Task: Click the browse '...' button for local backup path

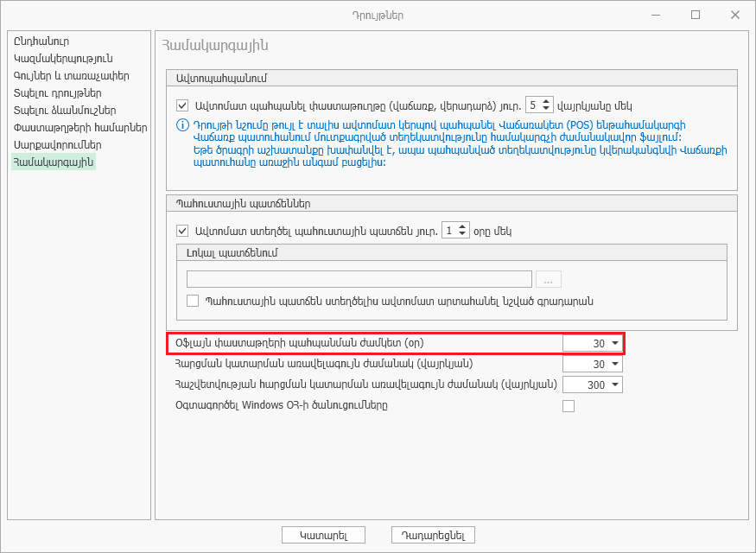Action: tap(549, 279)
